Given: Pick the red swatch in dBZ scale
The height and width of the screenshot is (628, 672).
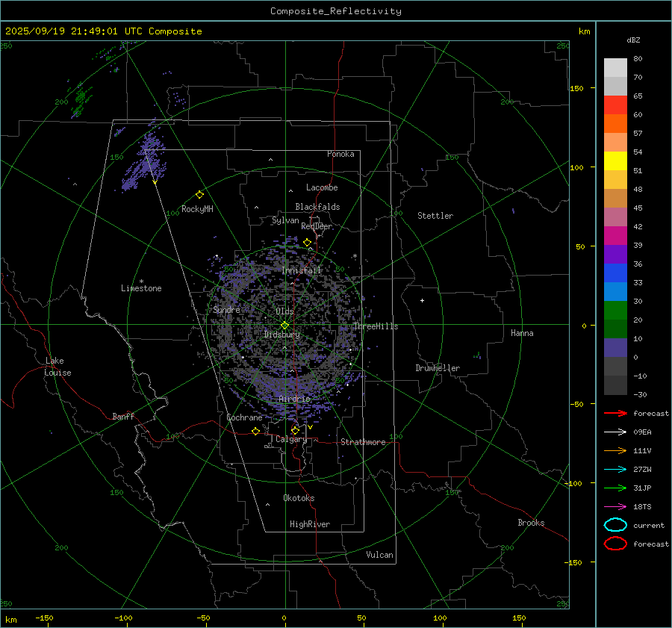Looking at the screenshot, I should 615,105.
